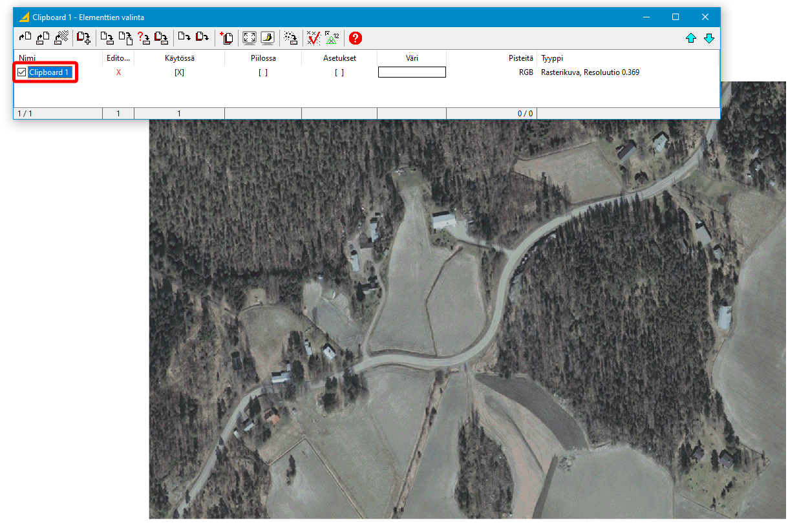
Task: Click the cyan up arrow icon
Action: [691, 38]
